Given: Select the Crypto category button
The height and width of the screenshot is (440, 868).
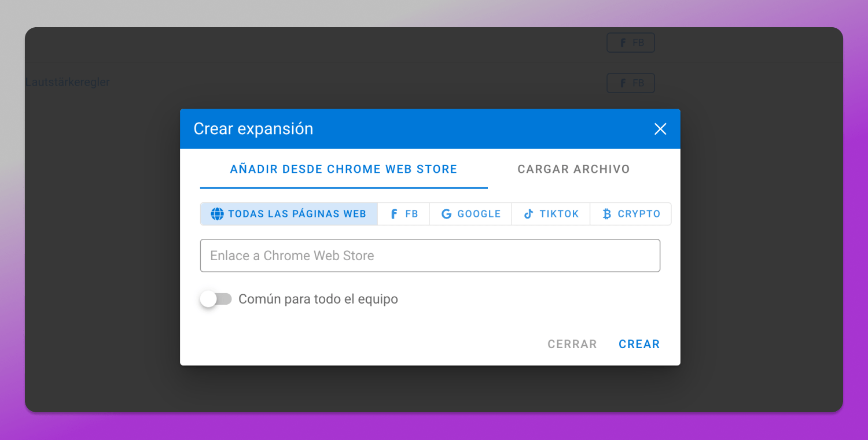Looking at the screenshot, I should [x=631, y=214].
